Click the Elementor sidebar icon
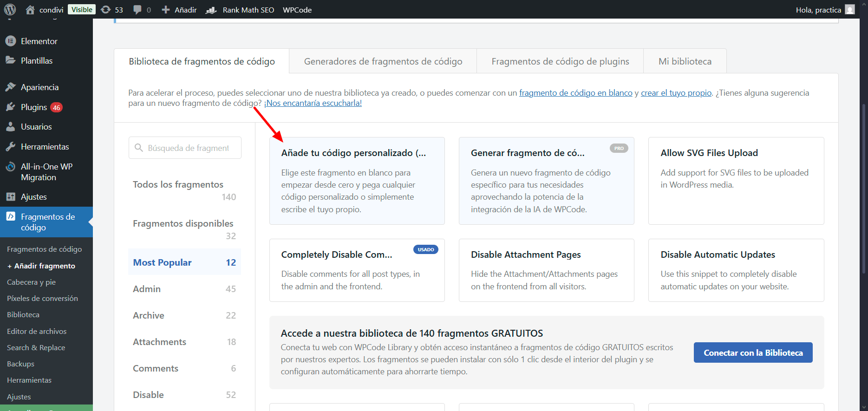The height and width of the screenshot is (411, 868). [x=11, y=41]
